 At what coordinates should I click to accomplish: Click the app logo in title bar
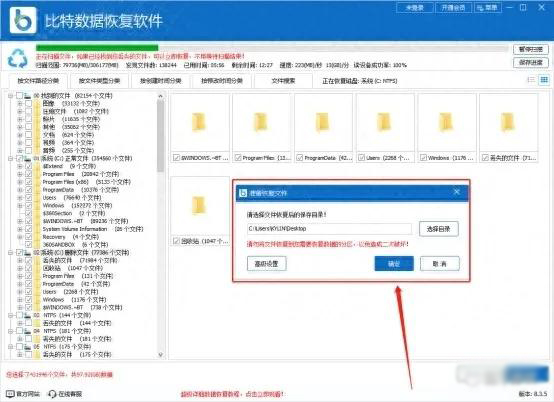point(23,20)
